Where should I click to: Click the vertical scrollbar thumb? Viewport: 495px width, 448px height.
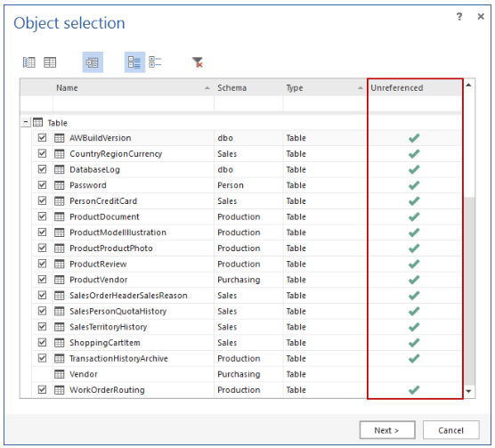(x=469, y=291)
